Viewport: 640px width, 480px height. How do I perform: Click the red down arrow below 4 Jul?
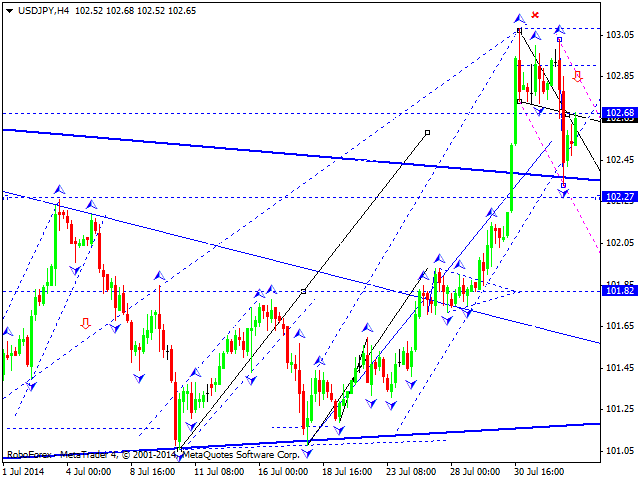(85, 323)
